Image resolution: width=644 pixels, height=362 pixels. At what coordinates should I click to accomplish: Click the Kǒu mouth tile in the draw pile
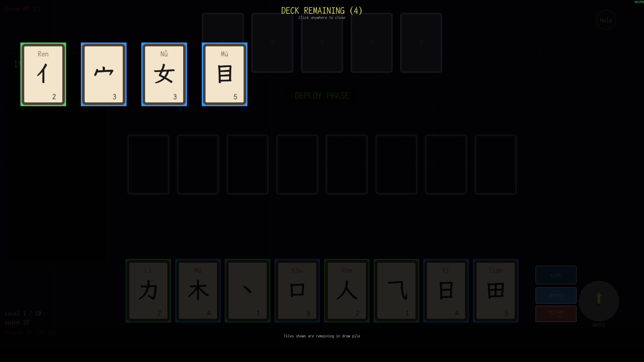pyautogui.click(x=297, y=292)
